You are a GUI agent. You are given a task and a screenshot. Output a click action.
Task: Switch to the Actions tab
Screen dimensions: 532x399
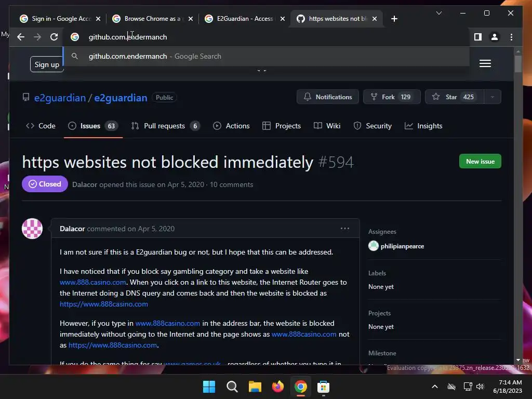coord(231,126)
